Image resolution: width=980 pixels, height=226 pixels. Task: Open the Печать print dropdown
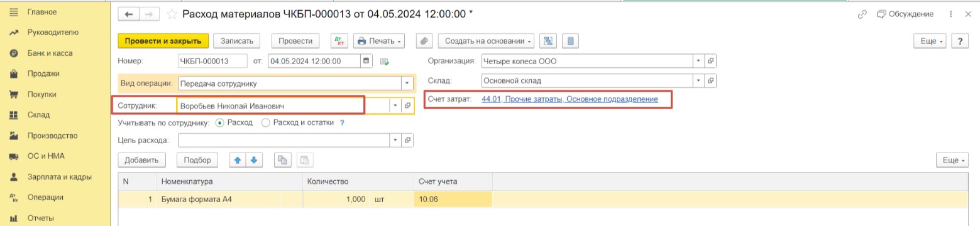379,41
